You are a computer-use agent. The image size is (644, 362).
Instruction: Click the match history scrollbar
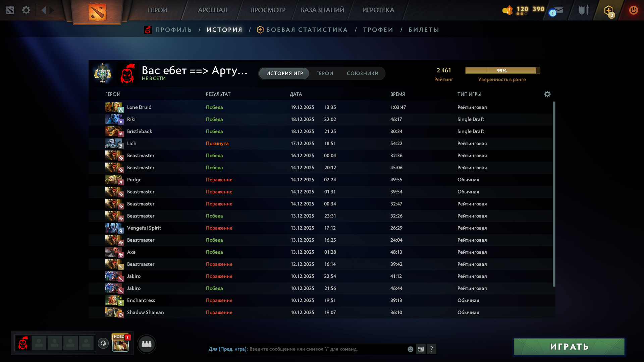pyautogui.click(x=554, y=194)
